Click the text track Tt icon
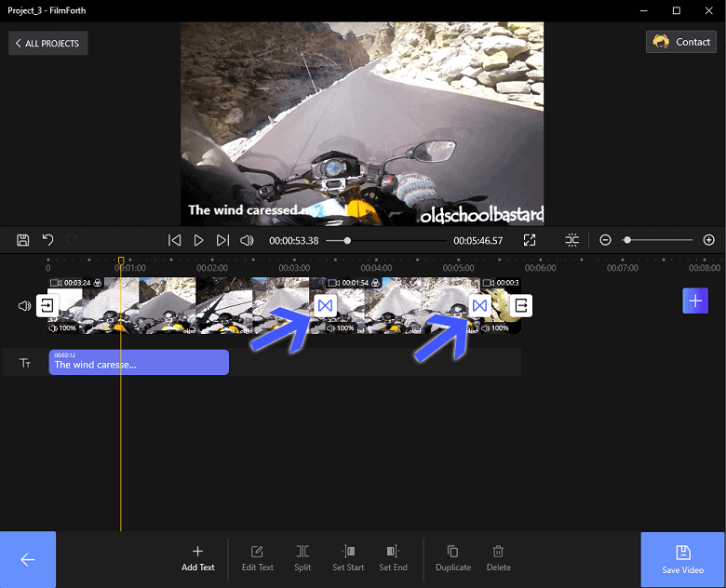Screen dimensions: 726x588 click(x=25, y=363)
